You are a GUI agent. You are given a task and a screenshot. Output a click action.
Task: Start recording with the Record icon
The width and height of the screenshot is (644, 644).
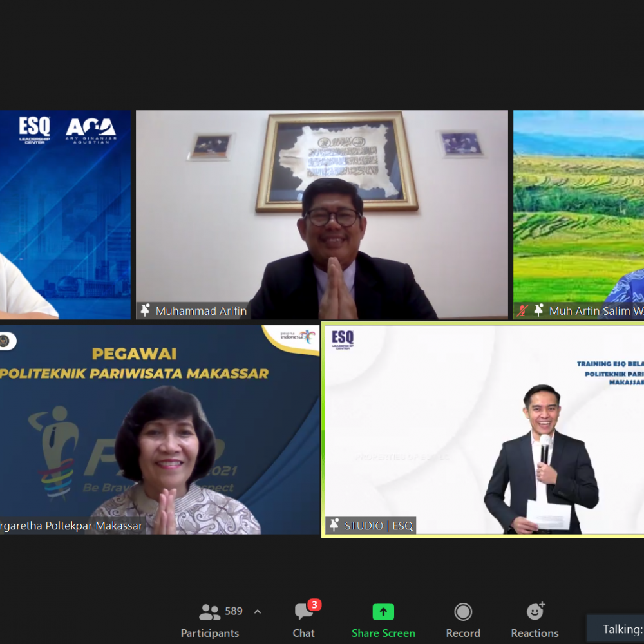(x=463, y=612)
